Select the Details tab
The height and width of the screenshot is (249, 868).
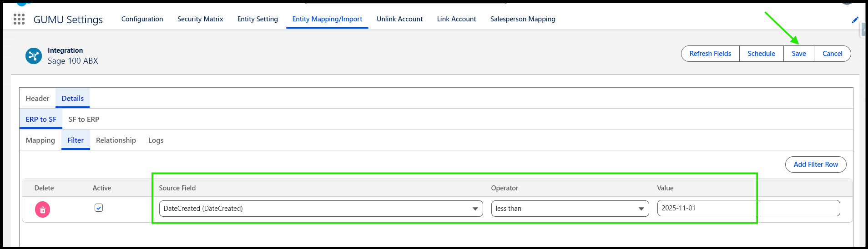pyautogui.click(x=73, y=99)
